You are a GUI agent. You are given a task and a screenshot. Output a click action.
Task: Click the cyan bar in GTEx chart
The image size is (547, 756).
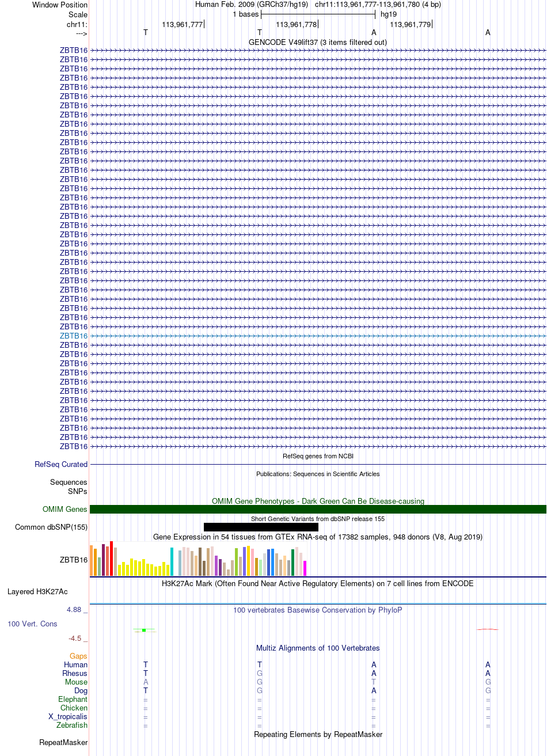[x=172, y=562]
